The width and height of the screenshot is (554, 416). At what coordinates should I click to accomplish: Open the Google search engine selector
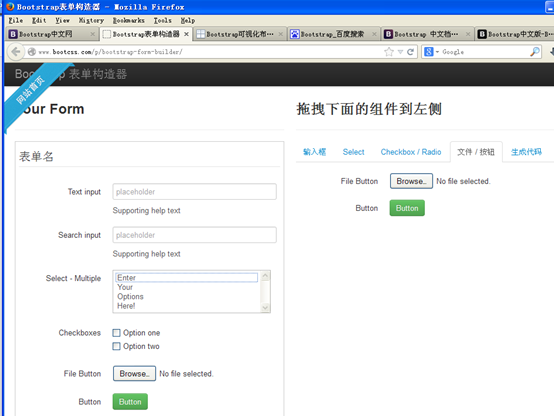click(431, 52)
